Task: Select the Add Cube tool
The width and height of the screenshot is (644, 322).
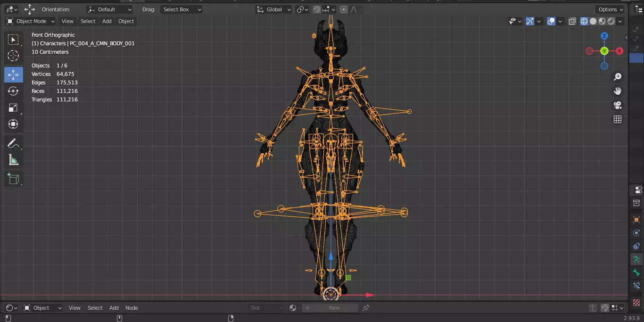Action: [13, 179]
